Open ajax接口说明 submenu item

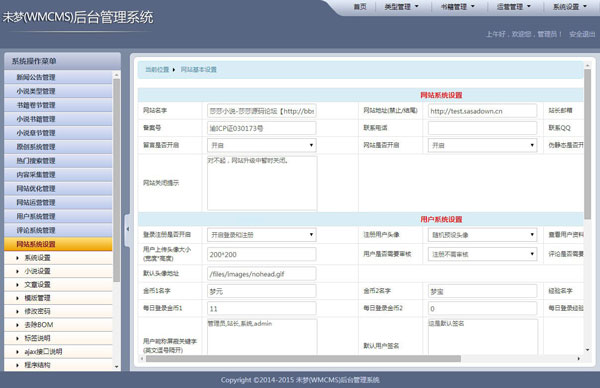pyautogui.click(x=58, y=352)
